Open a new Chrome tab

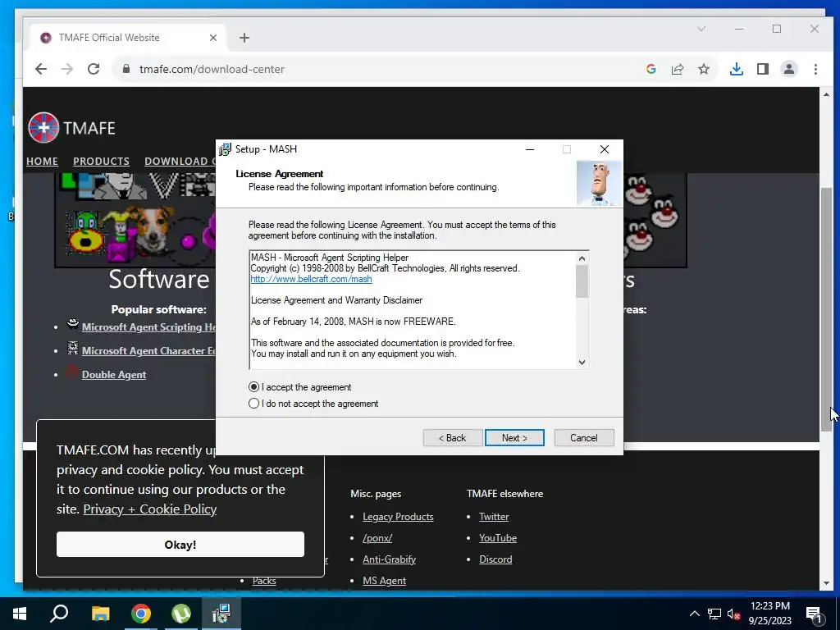[244, 38]
